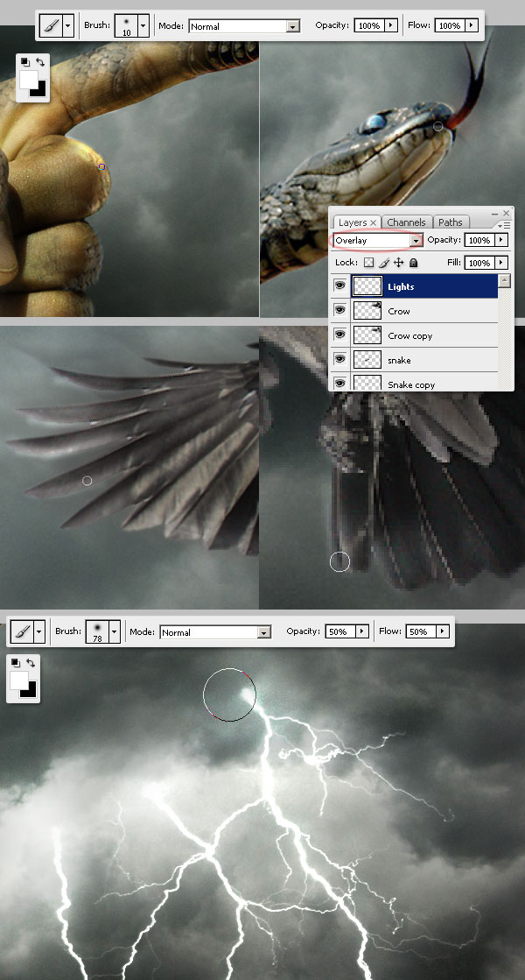This screenshot has height=980, width=525.
Task: Click lock transparent pixels icon
Action: click(369, 263)
